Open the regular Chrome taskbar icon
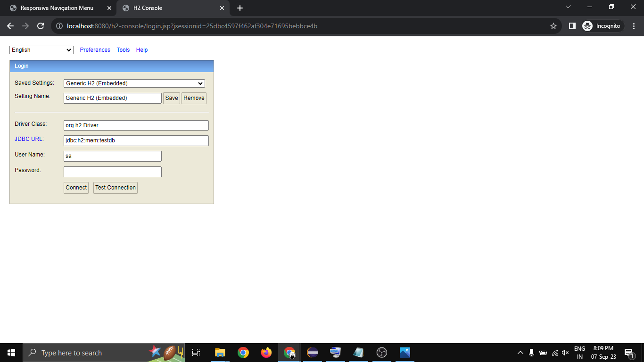Image resolution: width=644 pixels, height=362 pixels. point(243,353)
